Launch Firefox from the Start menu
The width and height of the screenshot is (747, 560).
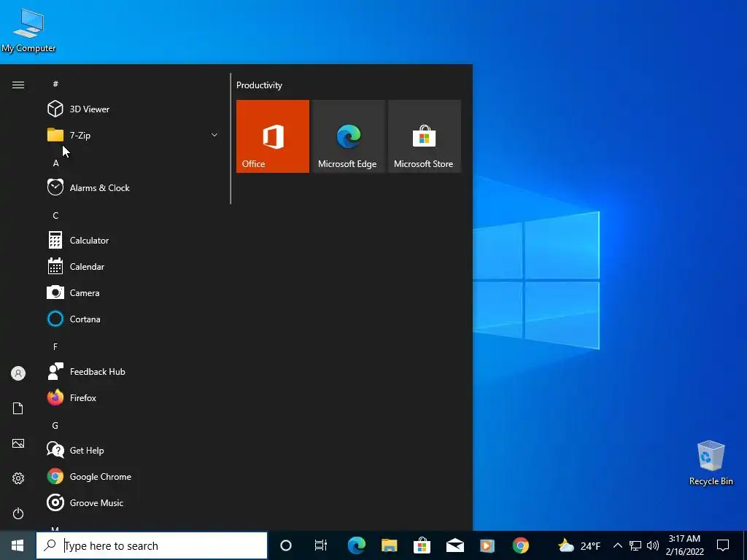coord(133,397)
